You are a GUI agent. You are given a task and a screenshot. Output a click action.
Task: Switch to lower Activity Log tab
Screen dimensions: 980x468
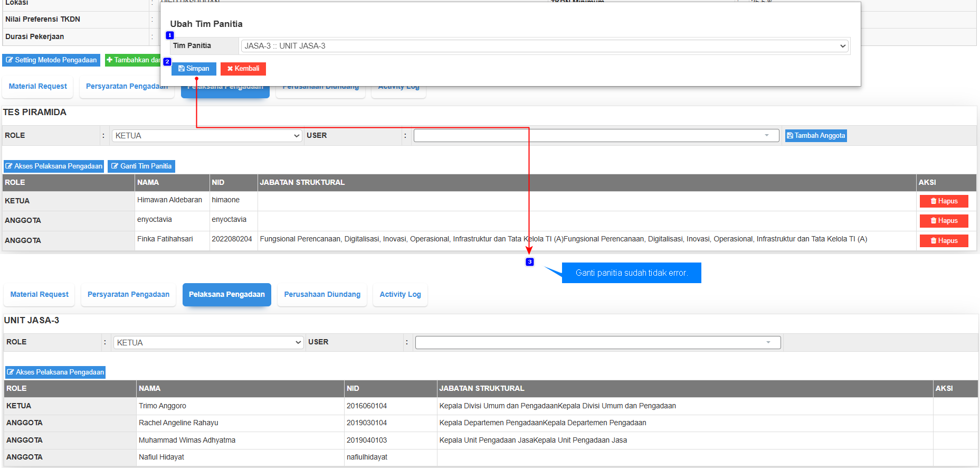400,295
